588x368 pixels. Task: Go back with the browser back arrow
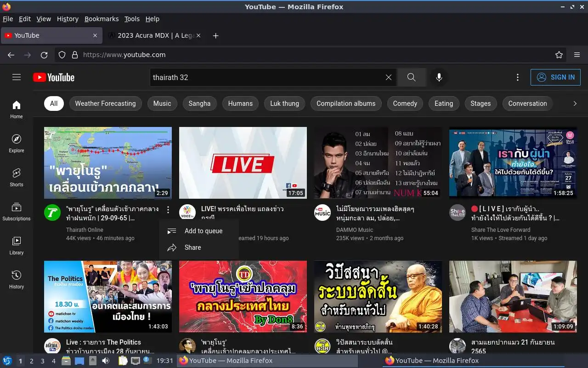click(x=11, y=55)
